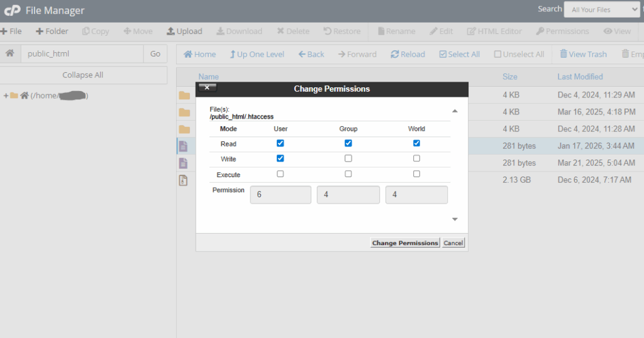
Task: Enable Group Write permission
Action: 348,159
